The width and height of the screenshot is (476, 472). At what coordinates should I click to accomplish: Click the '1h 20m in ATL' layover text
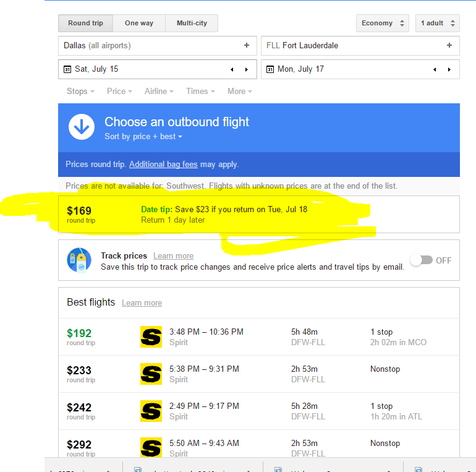click(396, 416)
